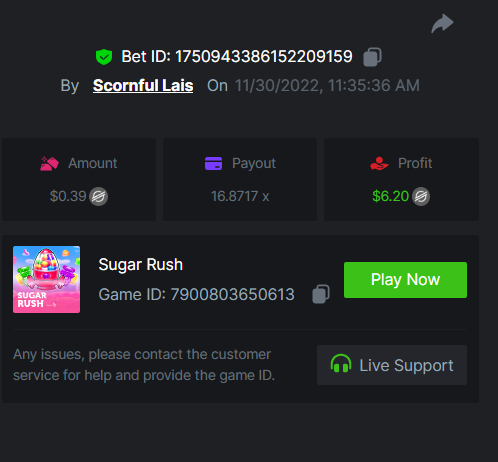Copy the Game ID number

(321, 294)
